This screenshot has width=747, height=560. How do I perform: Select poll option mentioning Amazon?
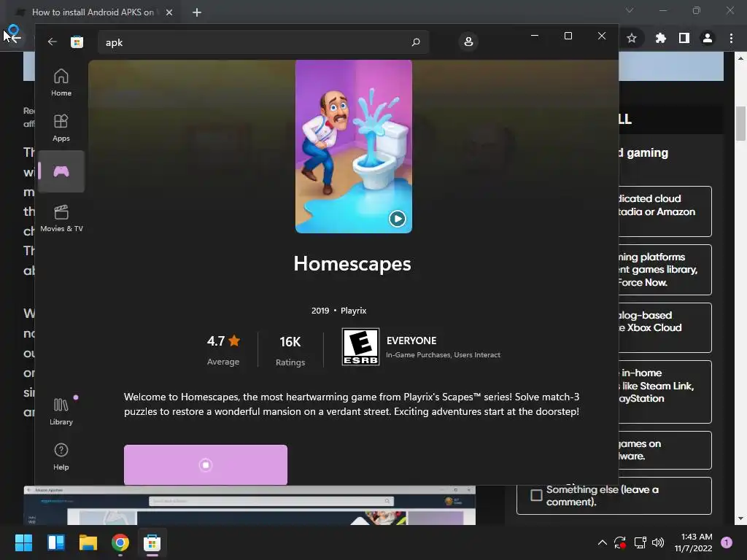[x=665, y=211]
